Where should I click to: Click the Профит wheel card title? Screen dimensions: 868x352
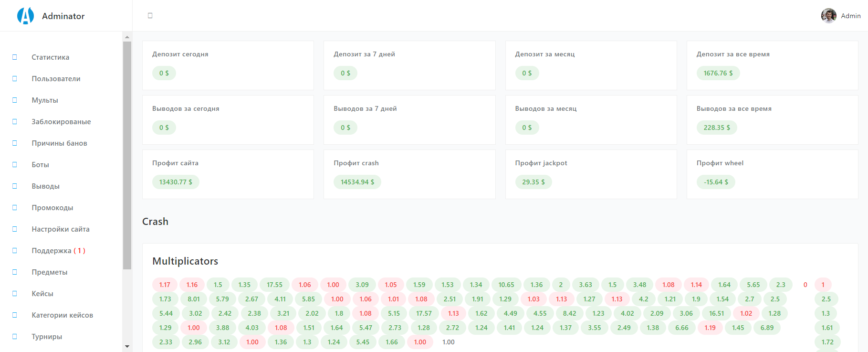[x=720, y=163]
